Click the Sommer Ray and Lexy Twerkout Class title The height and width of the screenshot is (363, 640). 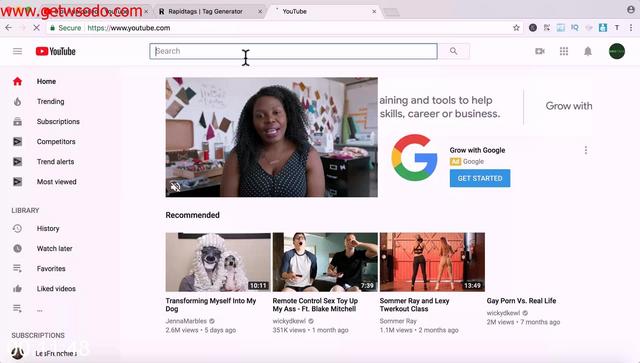[415, 305]
